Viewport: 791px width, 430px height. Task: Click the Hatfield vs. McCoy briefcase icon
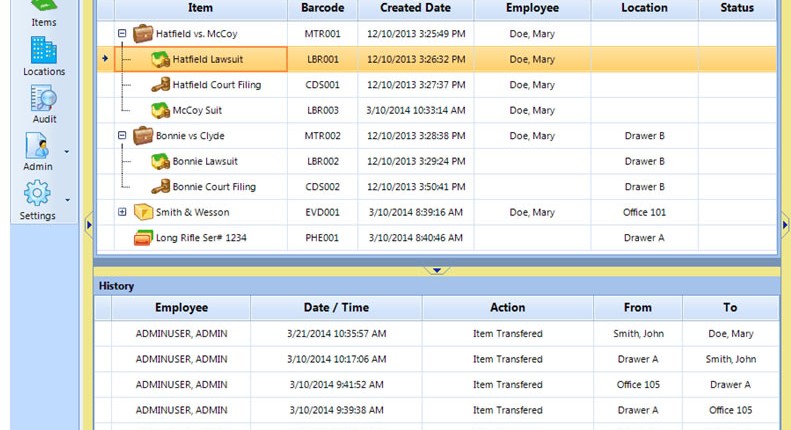pos(143,34)
